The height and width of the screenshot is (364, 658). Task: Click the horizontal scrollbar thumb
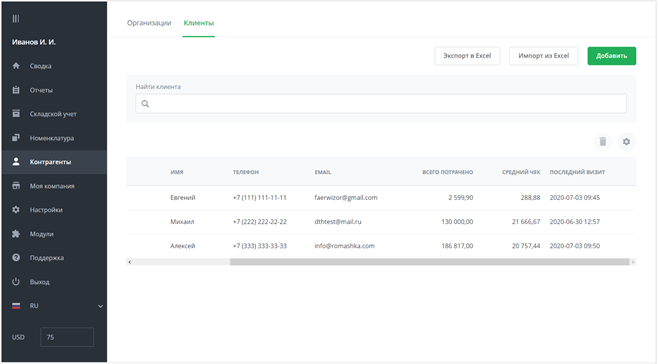429,262
